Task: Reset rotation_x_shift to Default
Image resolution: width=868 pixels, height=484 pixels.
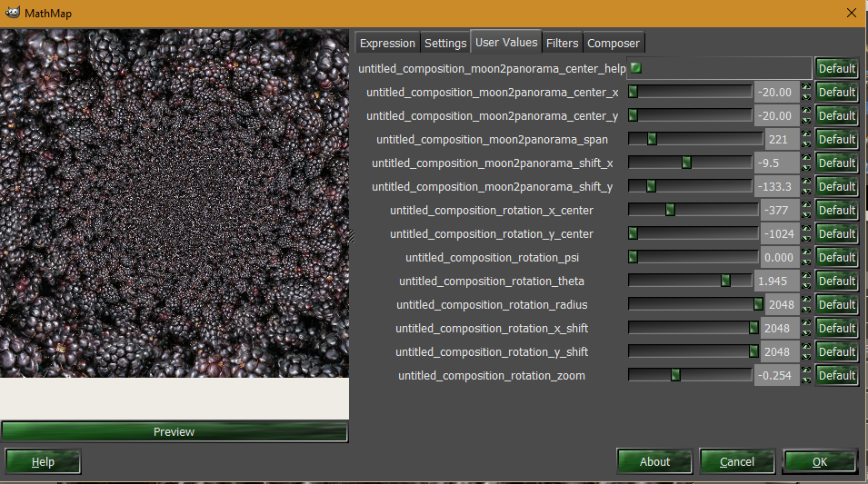Action: tap(836, 329)
